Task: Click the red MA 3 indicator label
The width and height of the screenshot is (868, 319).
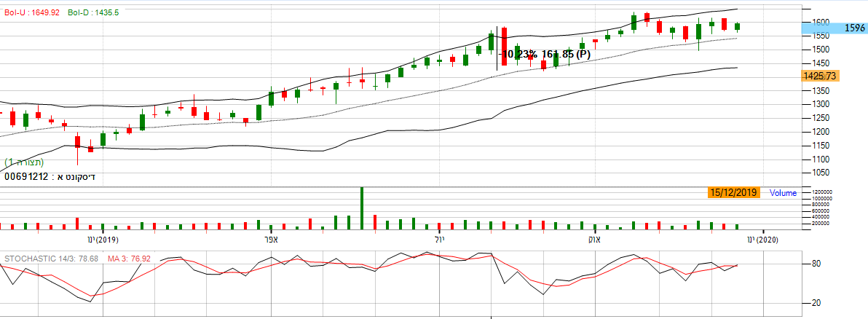Action: click(x=129, y=259)
